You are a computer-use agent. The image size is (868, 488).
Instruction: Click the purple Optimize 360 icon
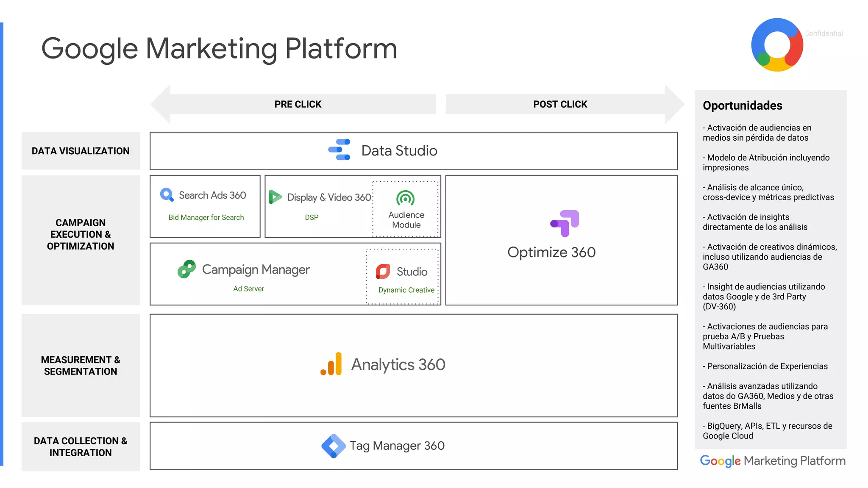pos(565,223)
